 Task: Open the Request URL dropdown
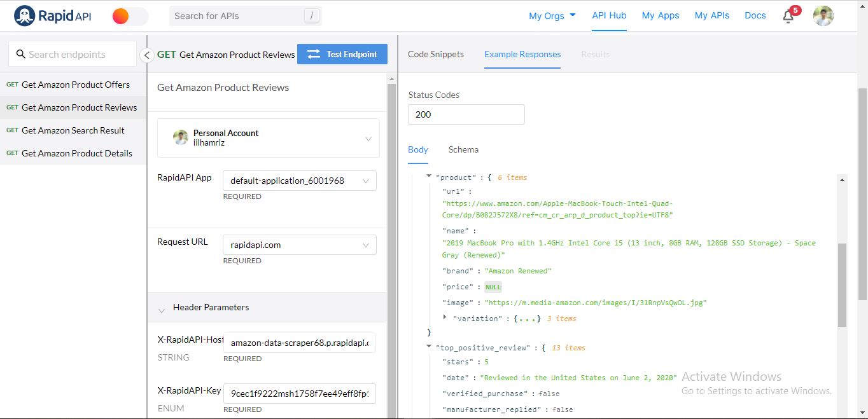300,245
